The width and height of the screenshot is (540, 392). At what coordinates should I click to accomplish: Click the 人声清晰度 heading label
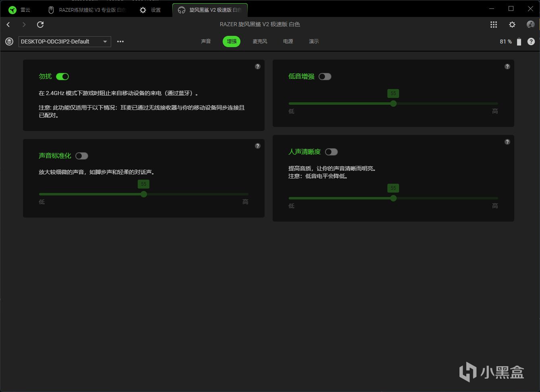point(304,152)
